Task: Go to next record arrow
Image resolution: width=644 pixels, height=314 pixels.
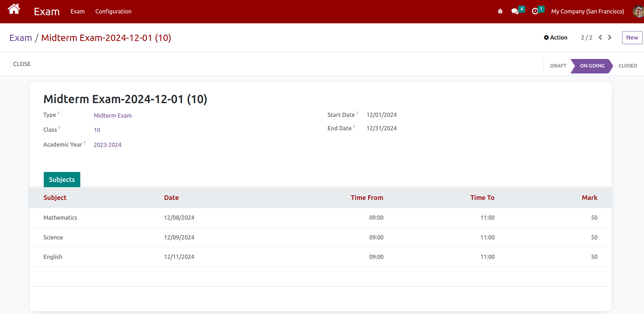Action: [610, 37]
